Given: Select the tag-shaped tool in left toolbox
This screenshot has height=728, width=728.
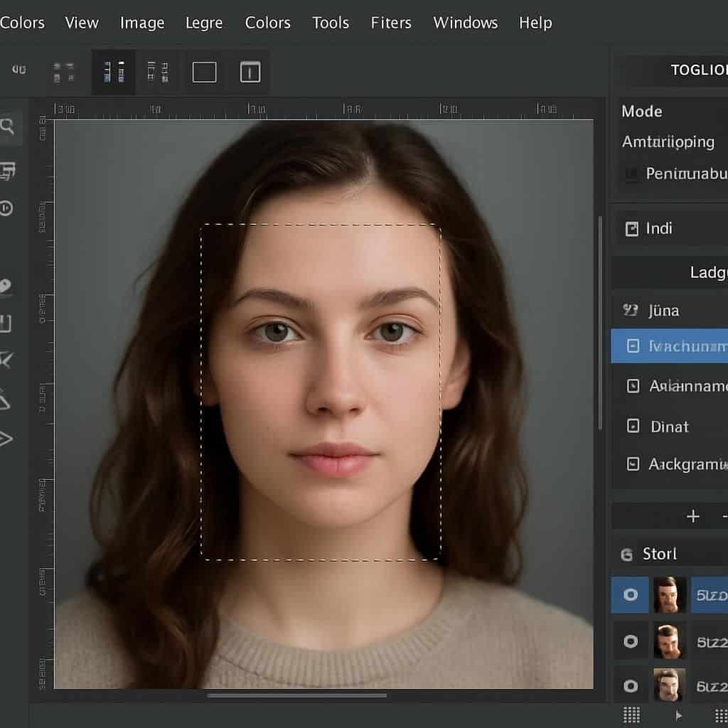Looking at the screenshot, I should click(5, 285).
